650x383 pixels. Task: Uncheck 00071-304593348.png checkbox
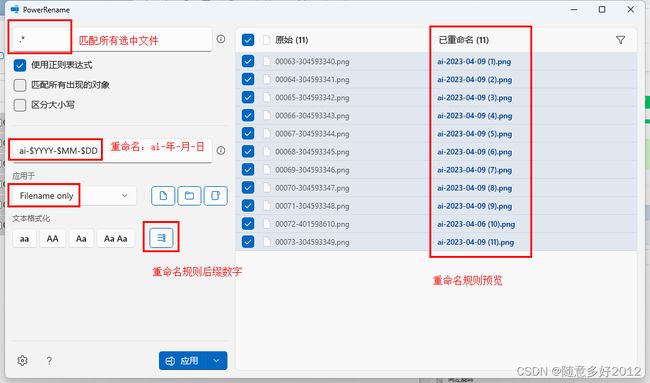coord(248,206)
